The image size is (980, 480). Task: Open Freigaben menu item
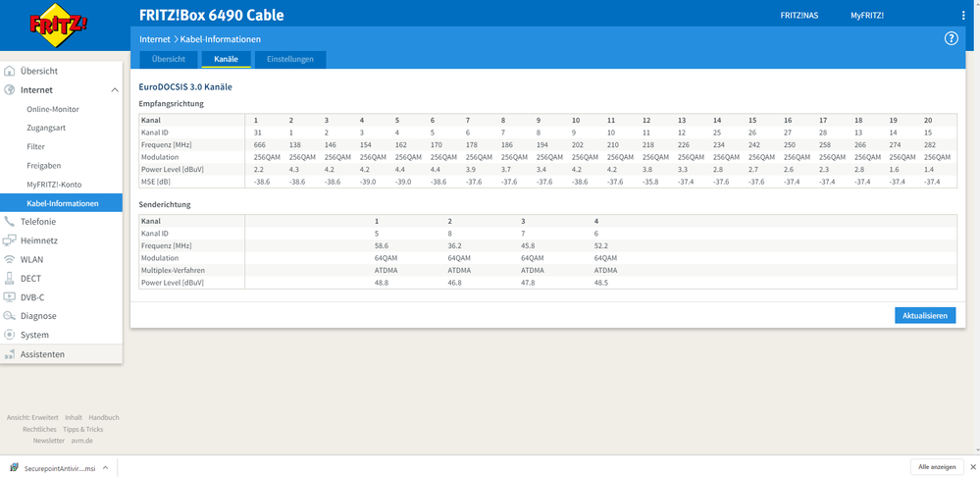[43, 166]
